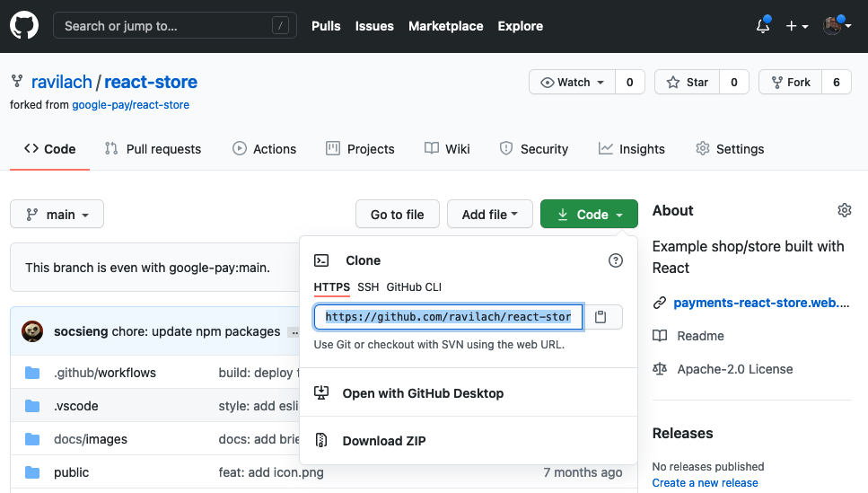Open the main branch selector

[57, 214]
